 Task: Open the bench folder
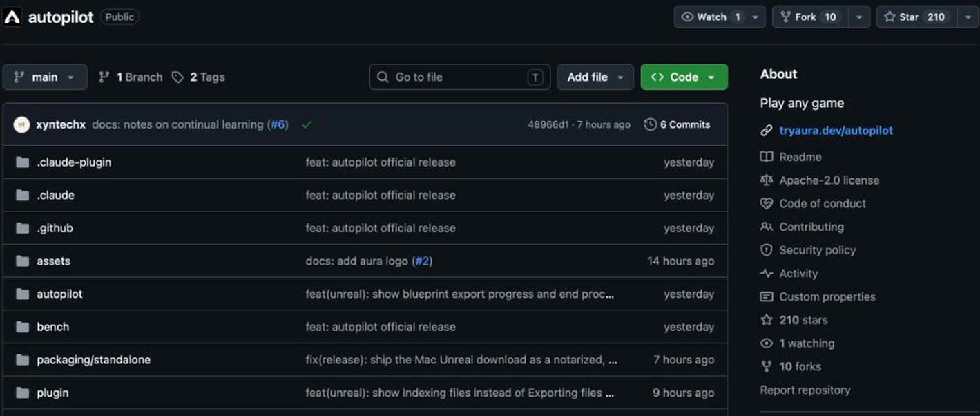(x=52, y=327)
